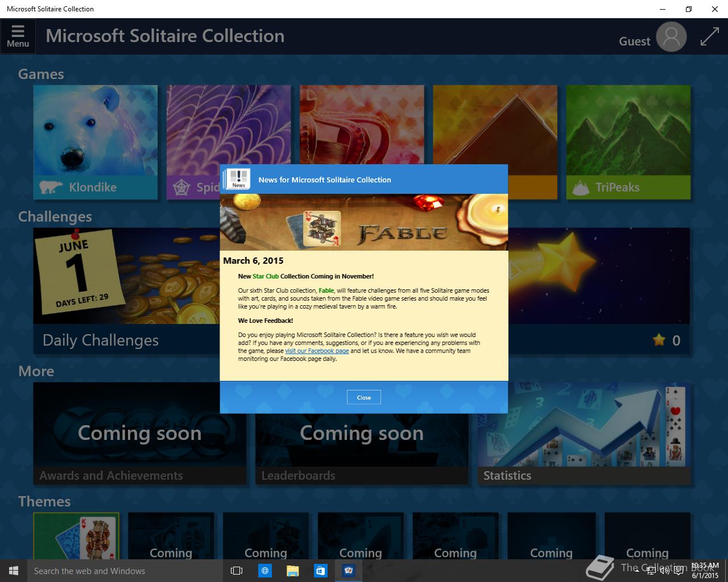Open File Explorer from the taskbar
Screen dimensions: 728x582
[292, 571]
